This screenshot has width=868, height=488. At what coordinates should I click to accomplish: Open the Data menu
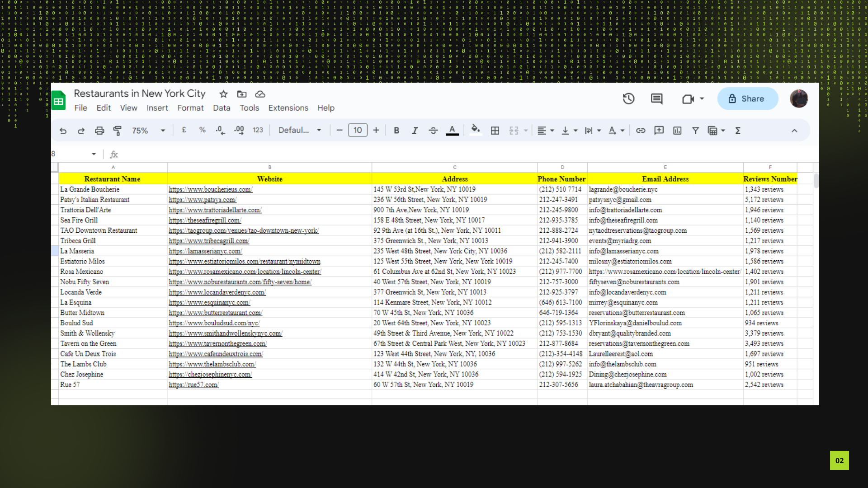click(x=222, y=108)
